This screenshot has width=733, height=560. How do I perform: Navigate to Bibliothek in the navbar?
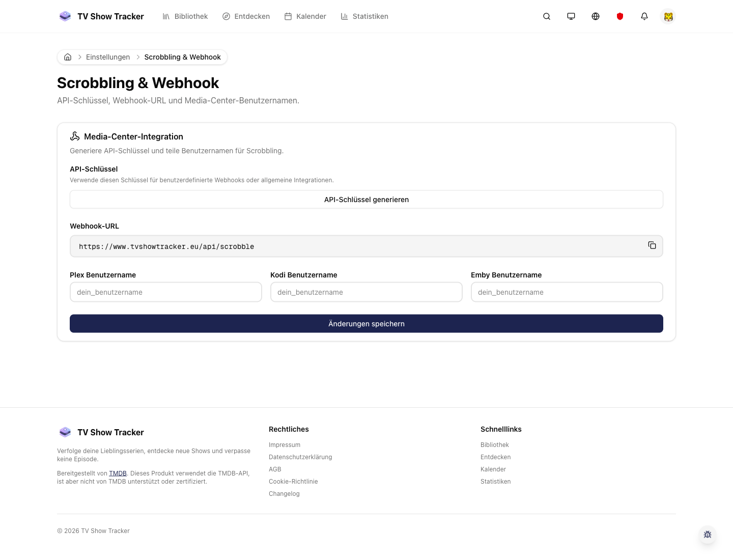(191, 16)
